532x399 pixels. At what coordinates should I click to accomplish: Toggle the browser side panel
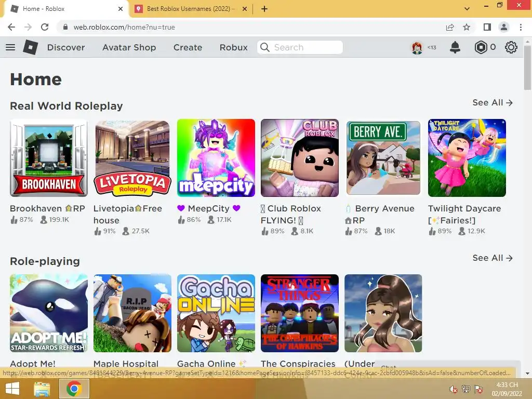487,27
